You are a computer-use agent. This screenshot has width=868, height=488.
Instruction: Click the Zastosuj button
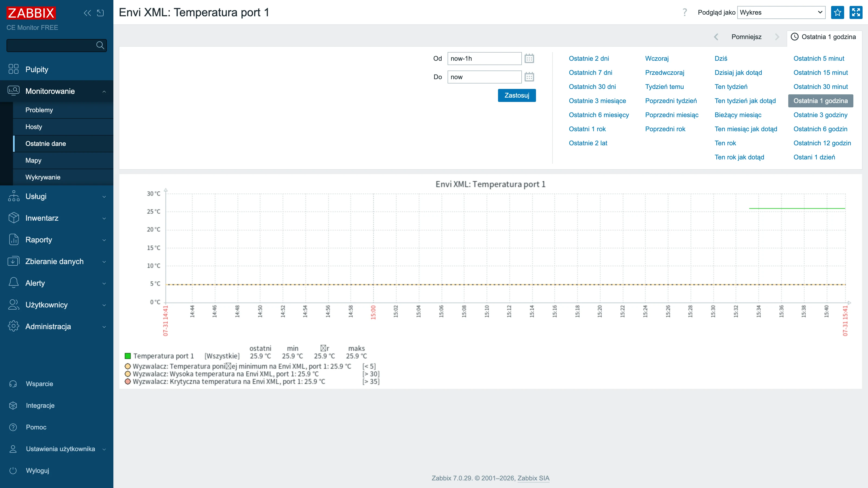pos(516,95)
